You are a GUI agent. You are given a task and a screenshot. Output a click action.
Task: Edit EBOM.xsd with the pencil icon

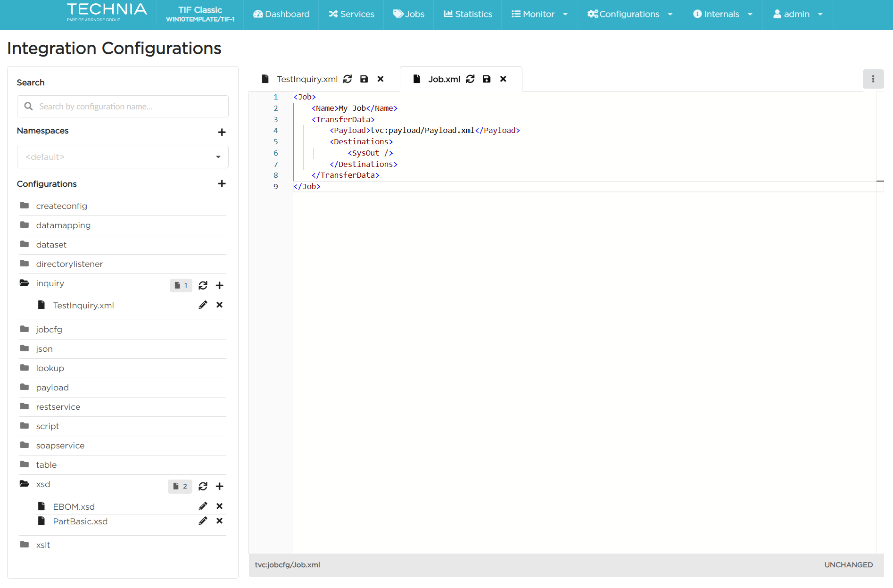[203, 506]
